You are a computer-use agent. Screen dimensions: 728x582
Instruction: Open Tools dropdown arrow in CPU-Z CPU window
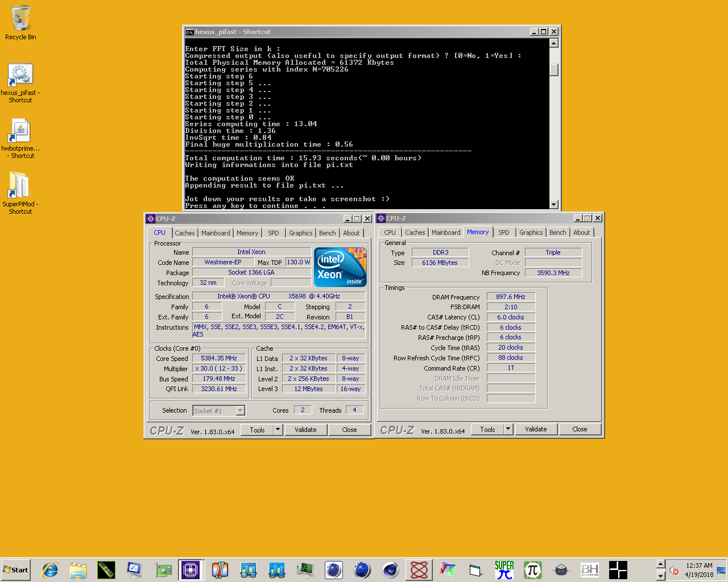[x=278, y=430]
